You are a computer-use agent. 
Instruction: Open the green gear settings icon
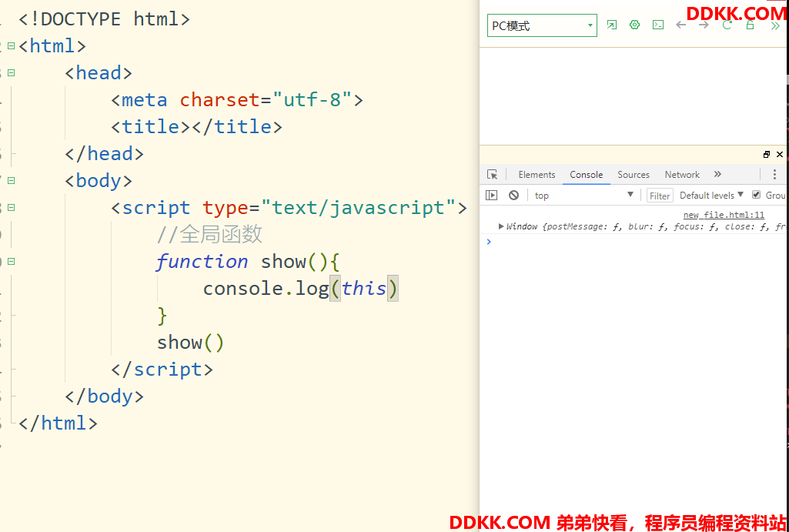[x=634, y=25]
